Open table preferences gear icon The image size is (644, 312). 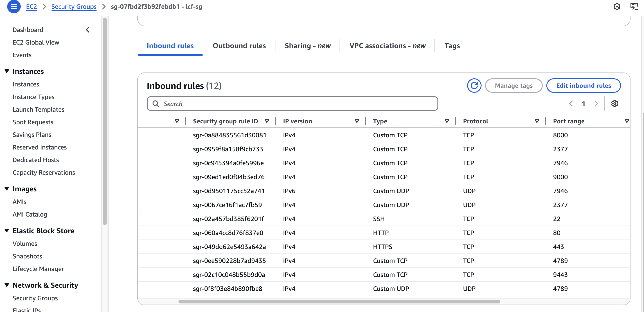click(x=615, y=104)
